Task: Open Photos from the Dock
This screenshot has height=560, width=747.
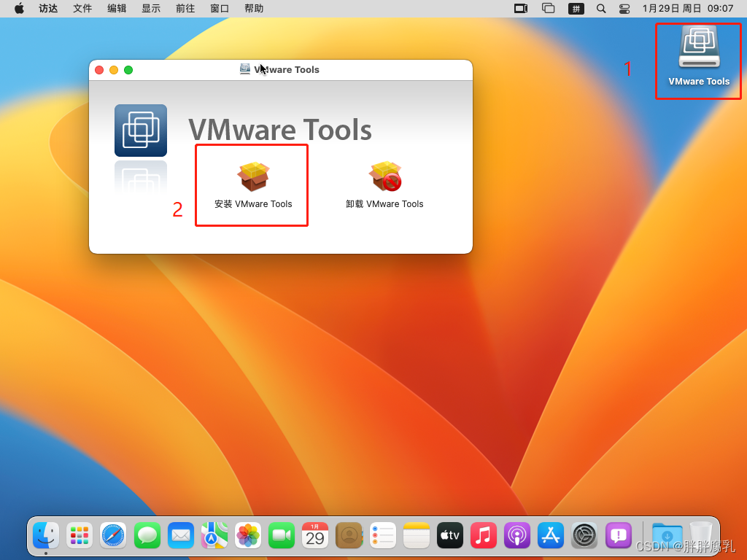Action: (x=248, y=536)
